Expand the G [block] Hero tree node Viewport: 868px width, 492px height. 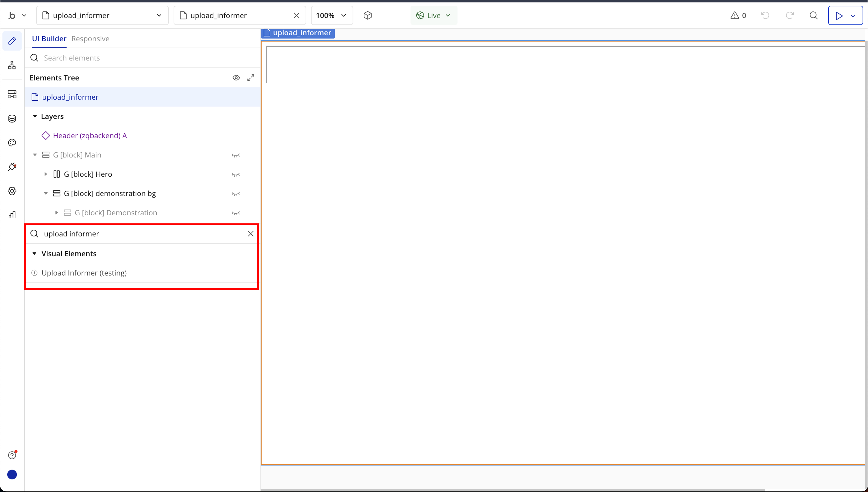[x=46, y=174]
